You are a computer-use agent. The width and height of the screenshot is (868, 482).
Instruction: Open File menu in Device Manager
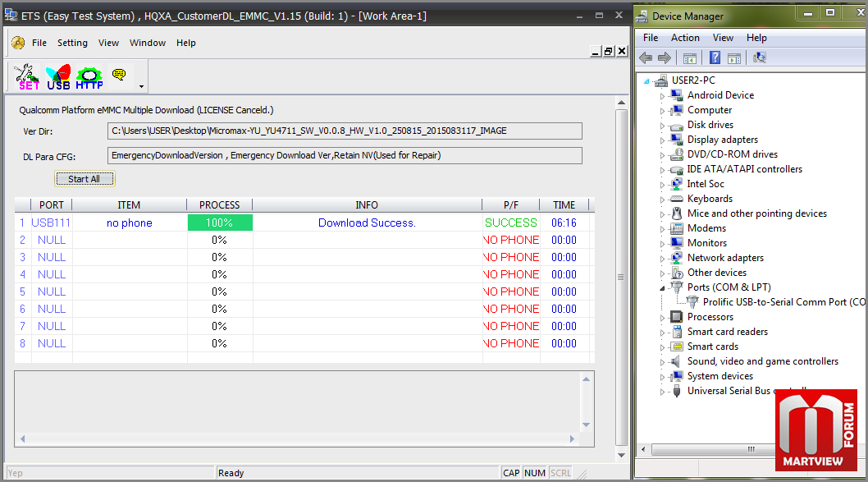pyautogui.click(x=651, y=38)
